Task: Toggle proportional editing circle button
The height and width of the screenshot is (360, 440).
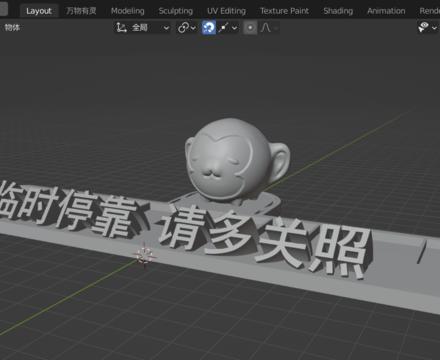Action: [250, 27]
